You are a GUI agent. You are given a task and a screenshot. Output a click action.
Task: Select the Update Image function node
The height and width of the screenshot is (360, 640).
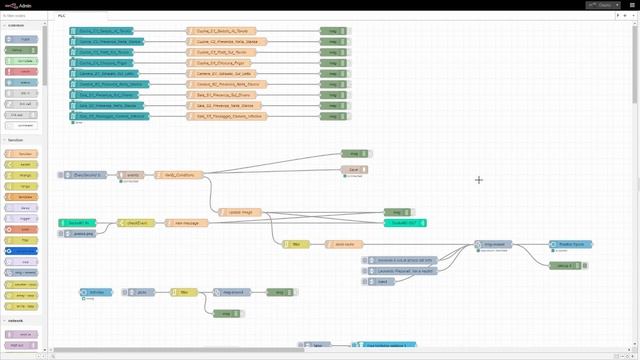pos(240,212)
